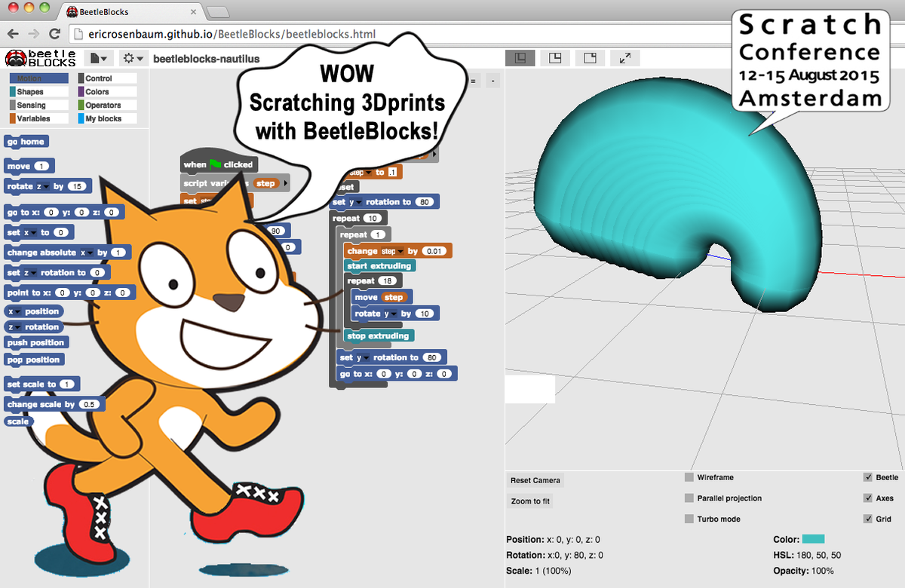Uncheck the Axes checkbox
This screenshot has width=905, height=588.
coord(868,498)
